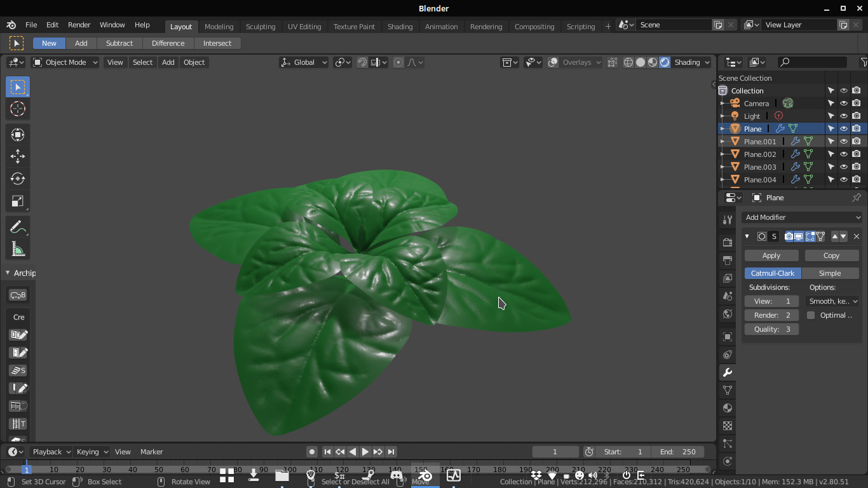Select the Cursor tool in the toolbar

click(x=18, y=109)
